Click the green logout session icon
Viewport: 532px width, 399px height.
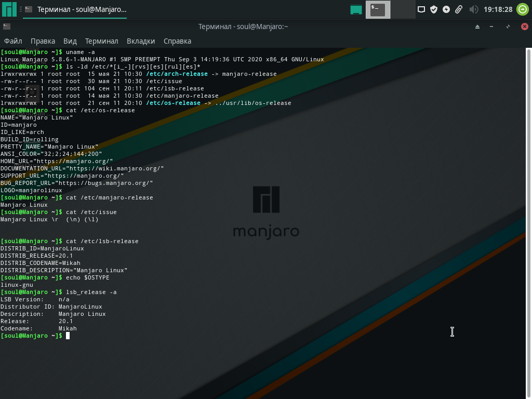pyautogui.click(x=523, y=9)
